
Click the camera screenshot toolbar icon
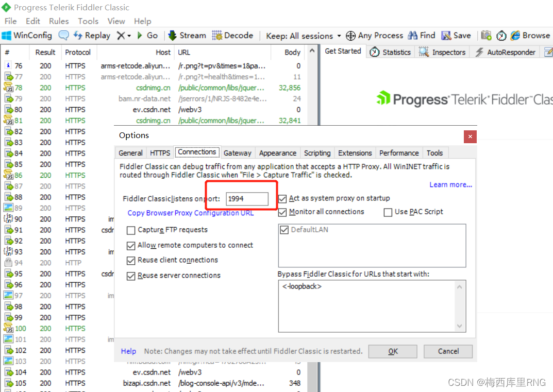[487, 36]
